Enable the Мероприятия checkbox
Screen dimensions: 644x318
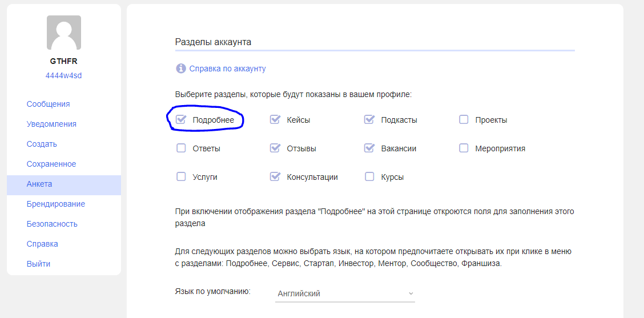tap(464, 148)
